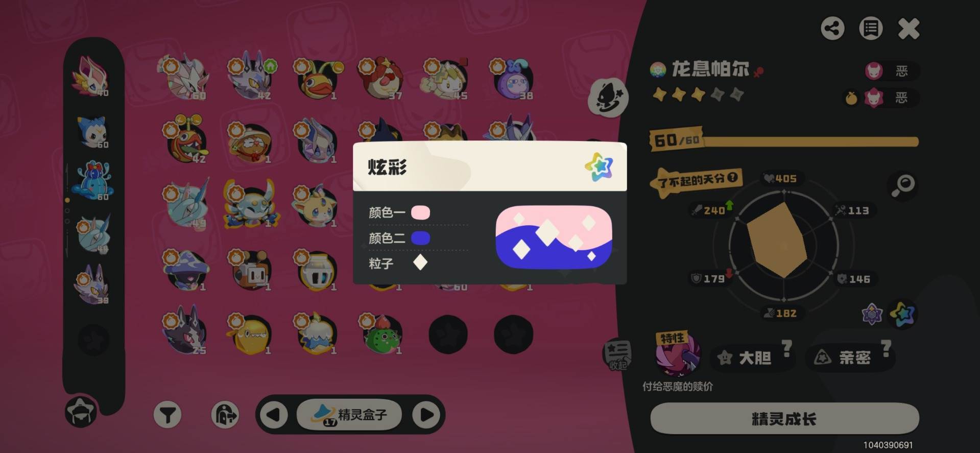
Task: Click the purple flower badge icon
Action: (872, 315)
